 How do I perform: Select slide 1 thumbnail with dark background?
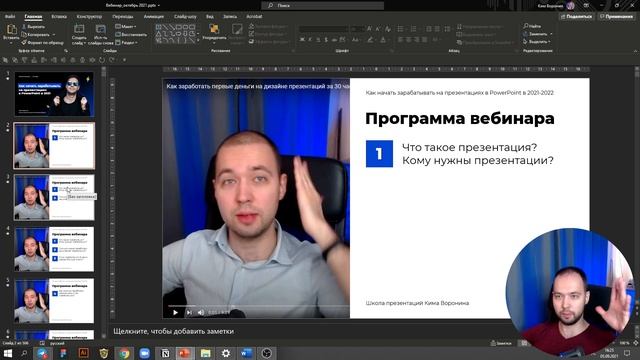(x=54, y=94)
